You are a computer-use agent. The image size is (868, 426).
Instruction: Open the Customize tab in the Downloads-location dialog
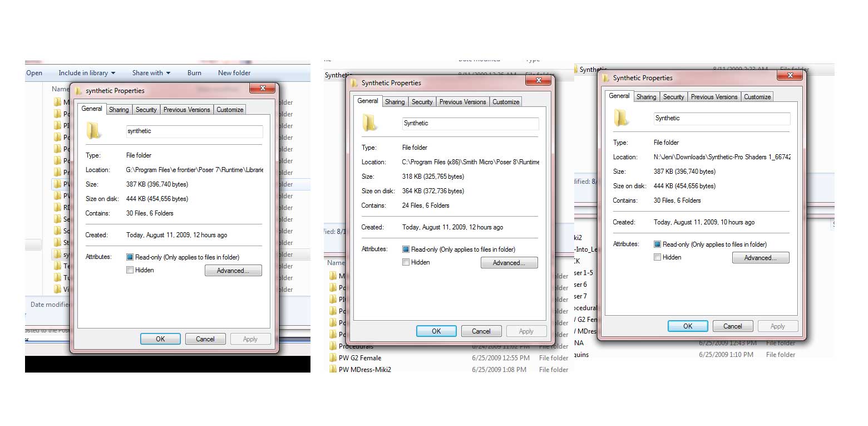757,97
